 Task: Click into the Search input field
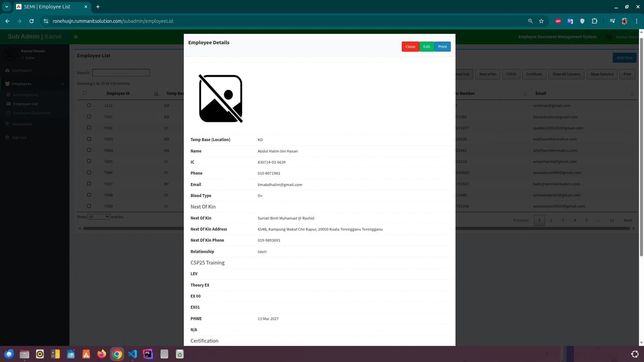[121, 73]
